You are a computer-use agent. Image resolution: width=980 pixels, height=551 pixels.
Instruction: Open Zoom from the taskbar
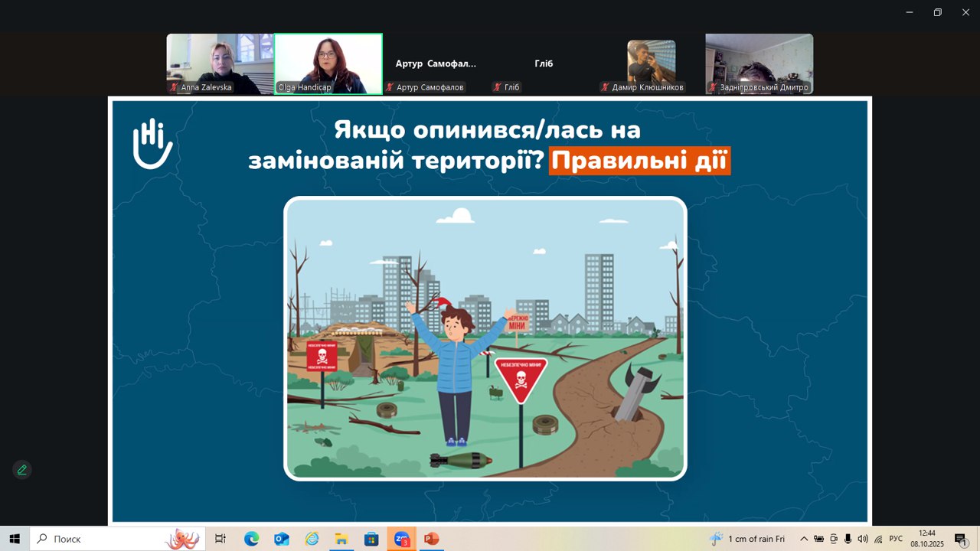click(x=401, y=539)
